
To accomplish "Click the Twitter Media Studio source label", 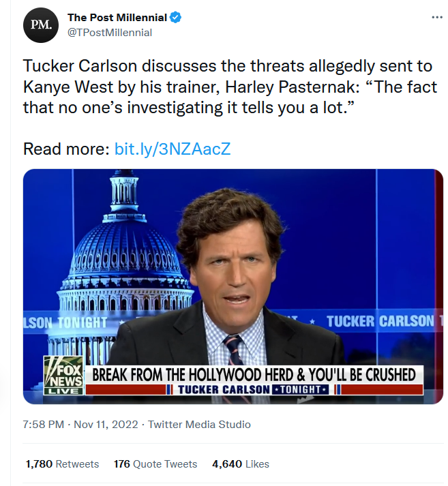I will tap(199, 425).
